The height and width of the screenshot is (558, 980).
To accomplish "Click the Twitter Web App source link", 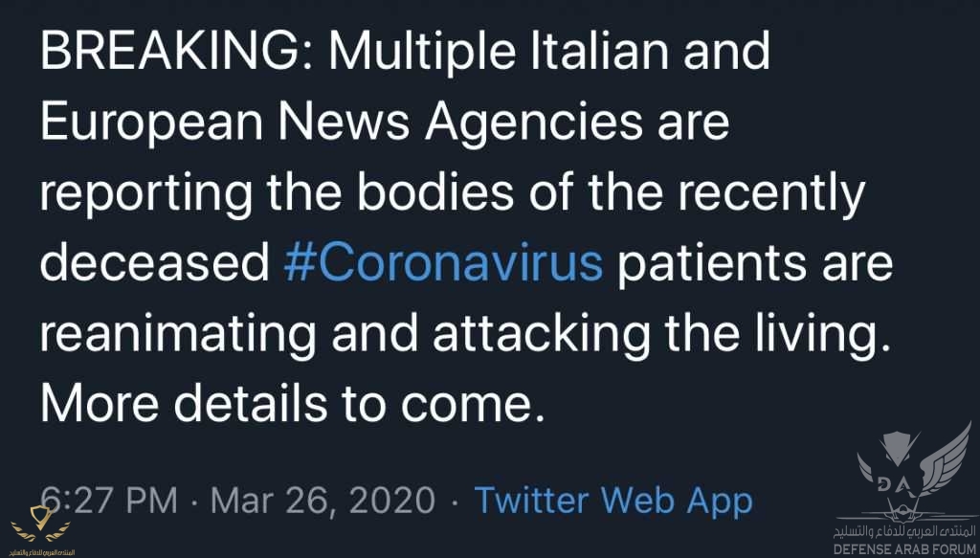I will (x=613, y=502).
